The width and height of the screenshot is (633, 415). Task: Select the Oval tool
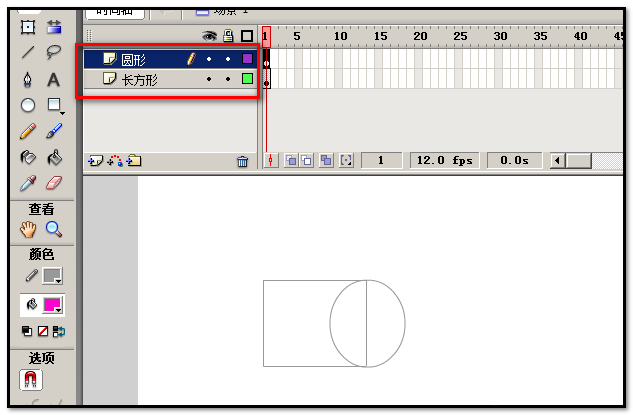[28, 105]
